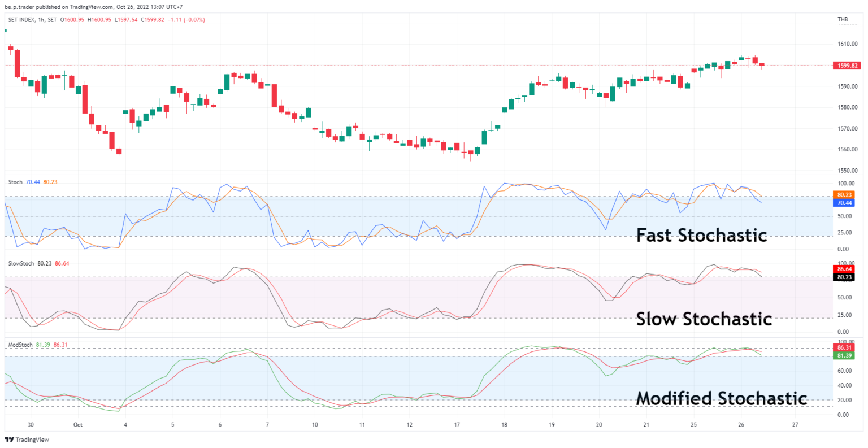
Task: Click the Modified Stochastic text annotation
Action: (721, 398)
